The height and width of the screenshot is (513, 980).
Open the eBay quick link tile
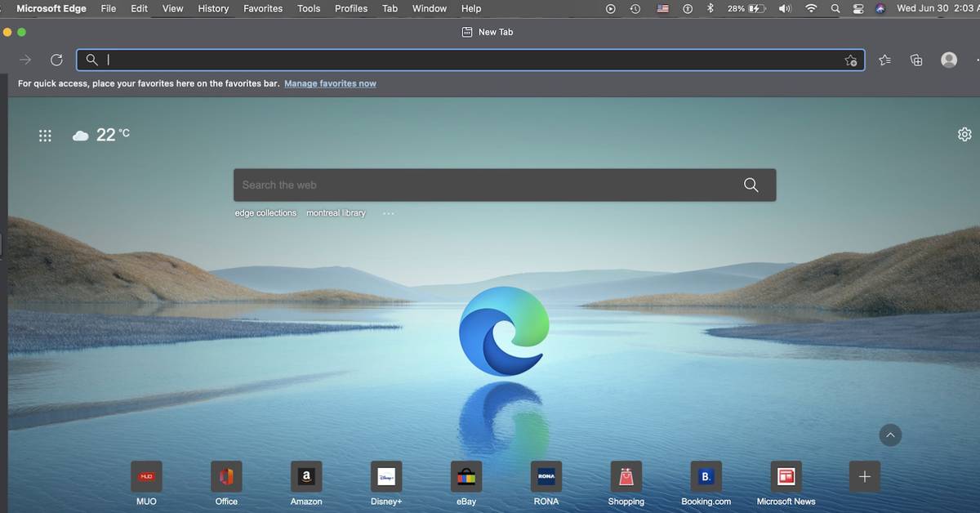coord(466,476)
